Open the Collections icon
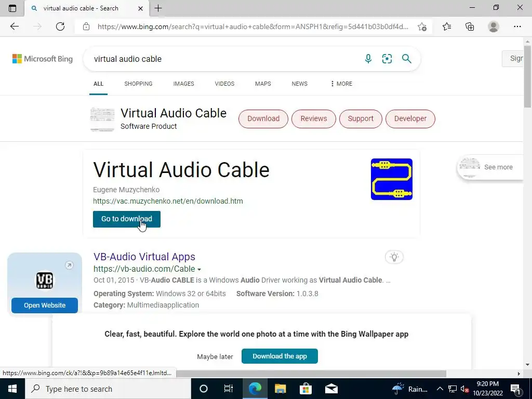The image size is (532, 399). click(x=470, y=26)
